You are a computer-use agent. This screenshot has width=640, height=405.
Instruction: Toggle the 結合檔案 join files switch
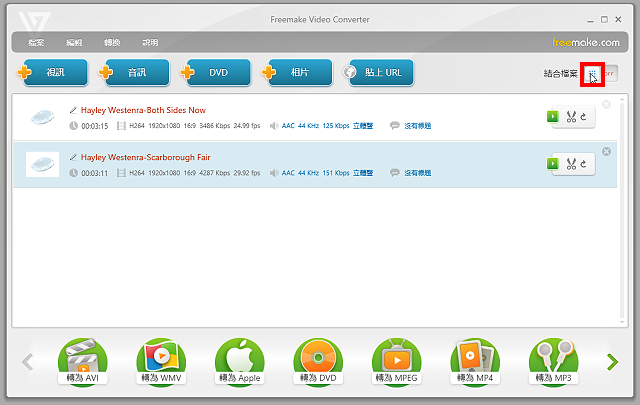coord(600,74)
